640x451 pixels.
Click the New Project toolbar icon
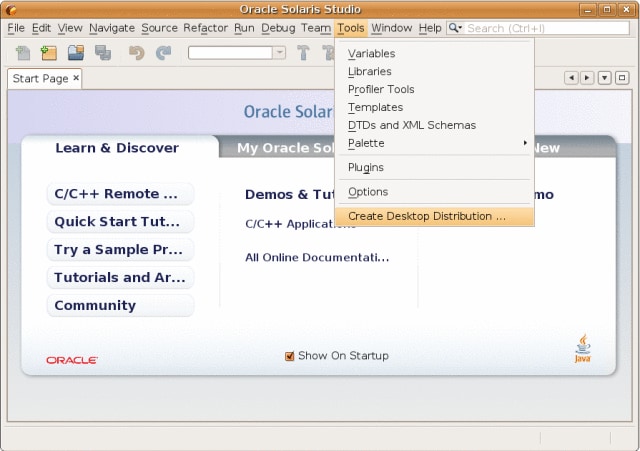pyautogui.click(x=48, y=53)
